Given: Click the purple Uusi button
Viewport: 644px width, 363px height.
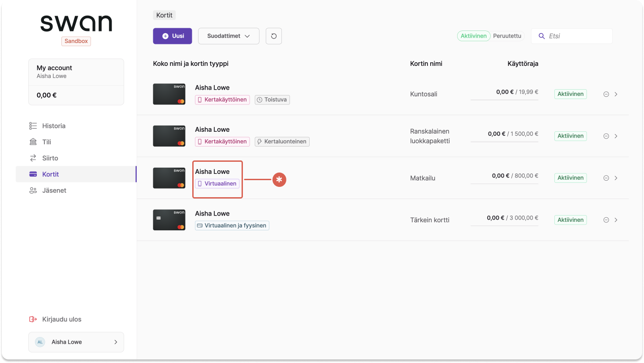Looking at the screenshot, I should 173,36.
